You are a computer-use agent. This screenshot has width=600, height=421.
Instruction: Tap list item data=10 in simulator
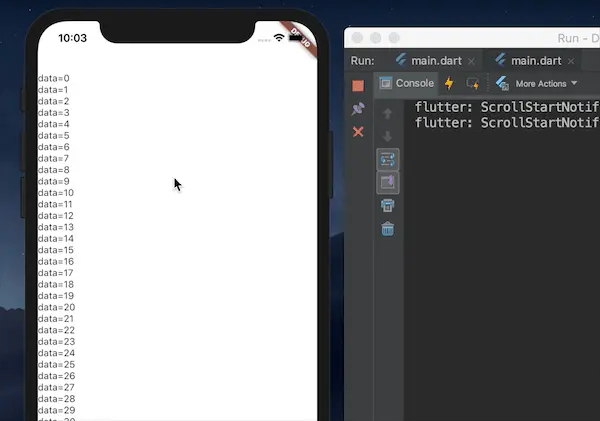[x=56, y=193]
